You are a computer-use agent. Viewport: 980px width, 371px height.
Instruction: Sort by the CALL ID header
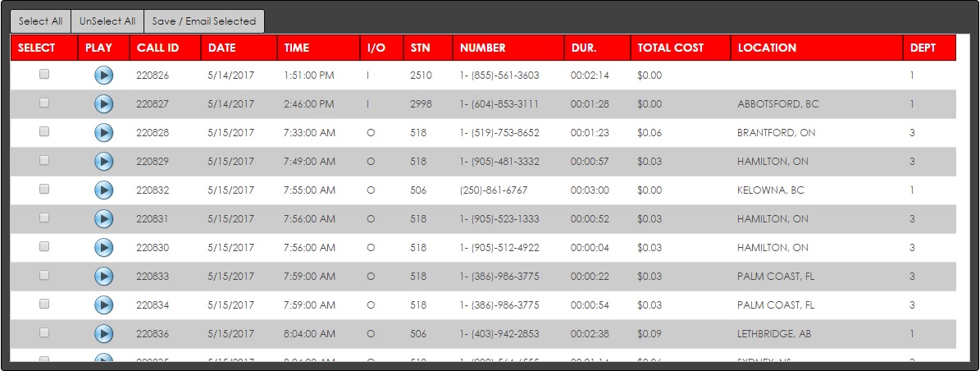[157, 48]
